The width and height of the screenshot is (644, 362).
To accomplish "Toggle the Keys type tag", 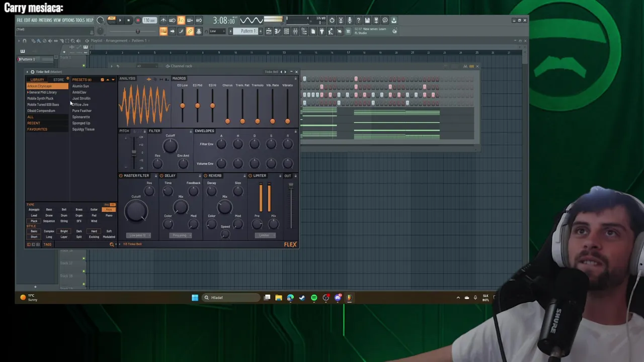I will point(109,210).
